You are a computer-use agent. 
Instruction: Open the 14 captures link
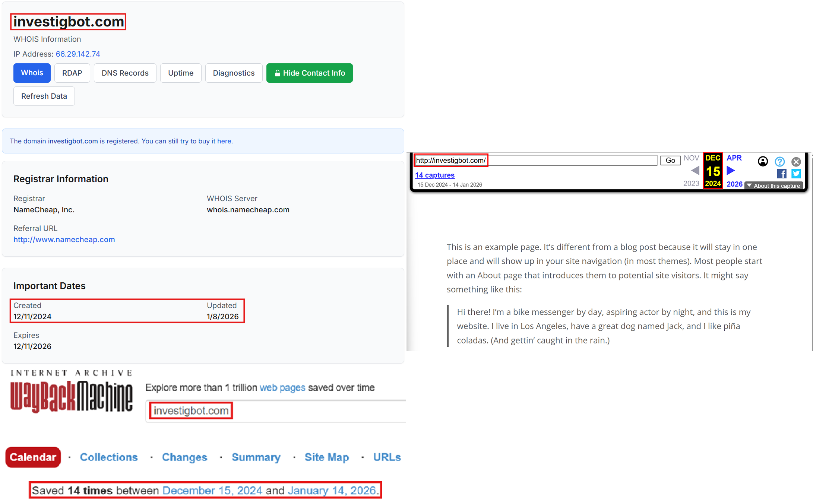point(434,175)
